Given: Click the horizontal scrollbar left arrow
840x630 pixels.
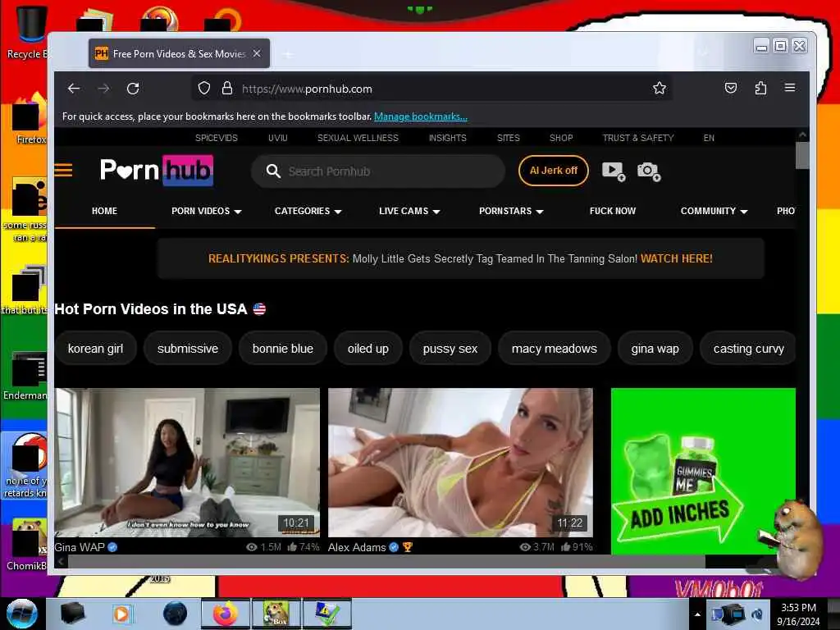Looking at the screenshot, I should coord(61,561).
